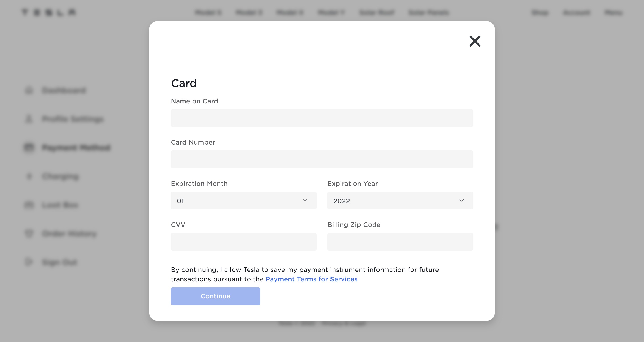Click into the Card Number field
The image size is (644, 342).
tap(322, 159)
